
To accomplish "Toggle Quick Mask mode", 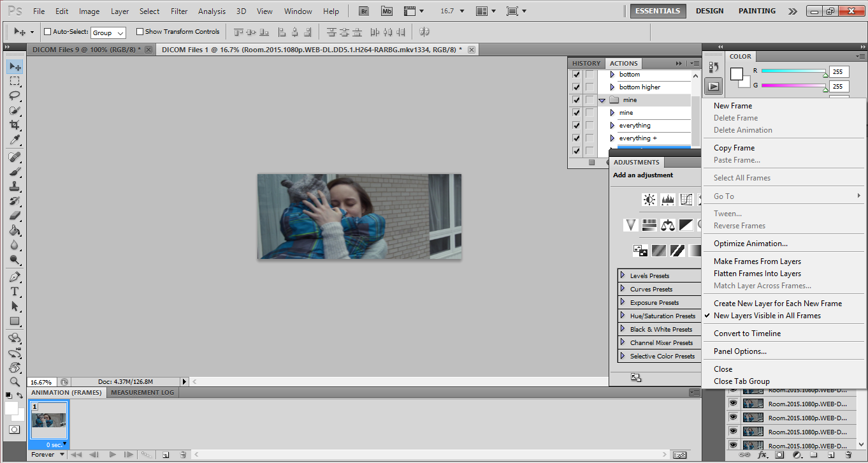I will (14, 430).
